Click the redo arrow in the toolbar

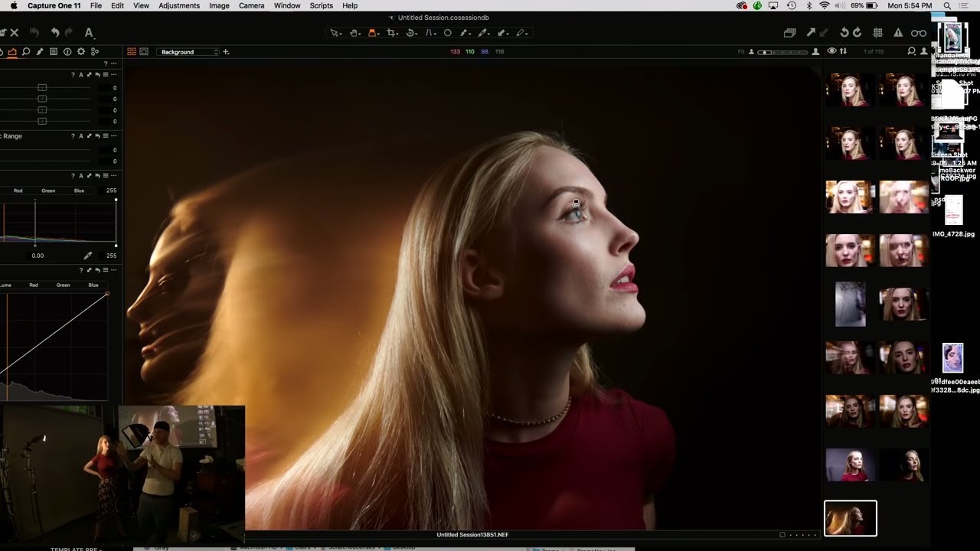click(x=68, y=32)
